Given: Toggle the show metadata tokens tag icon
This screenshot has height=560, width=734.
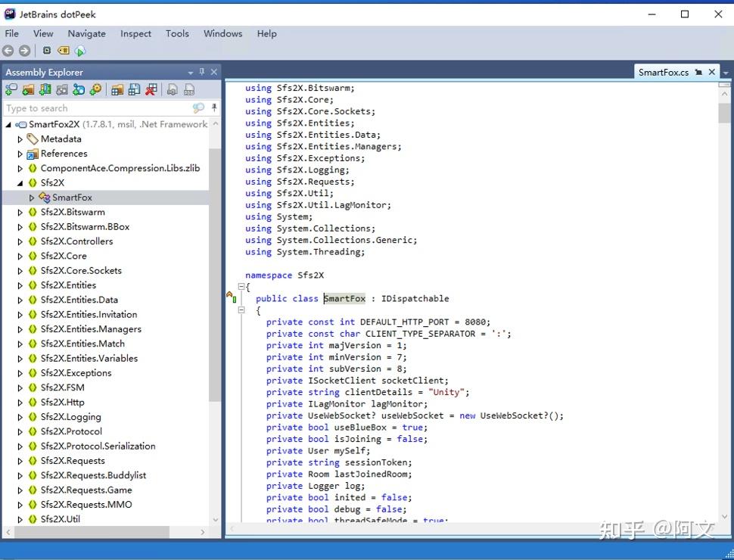Looking at the screenshot, I should click(x=64, y=50).
